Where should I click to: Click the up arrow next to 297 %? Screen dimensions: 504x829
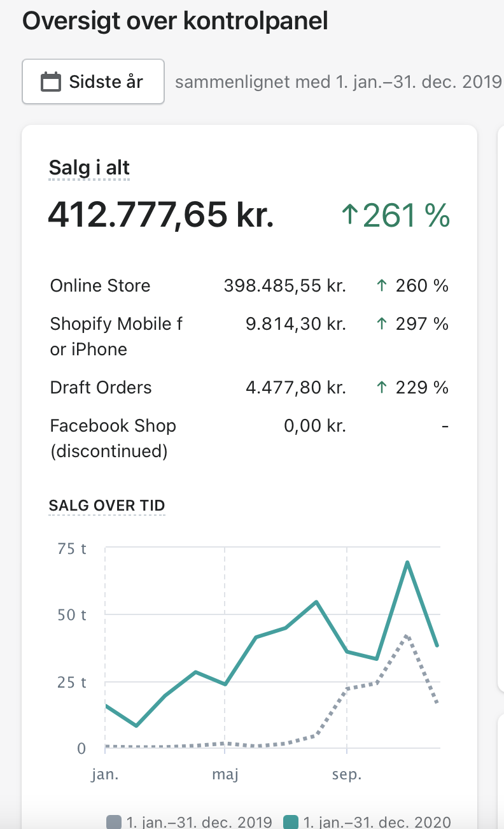[381, 324]
